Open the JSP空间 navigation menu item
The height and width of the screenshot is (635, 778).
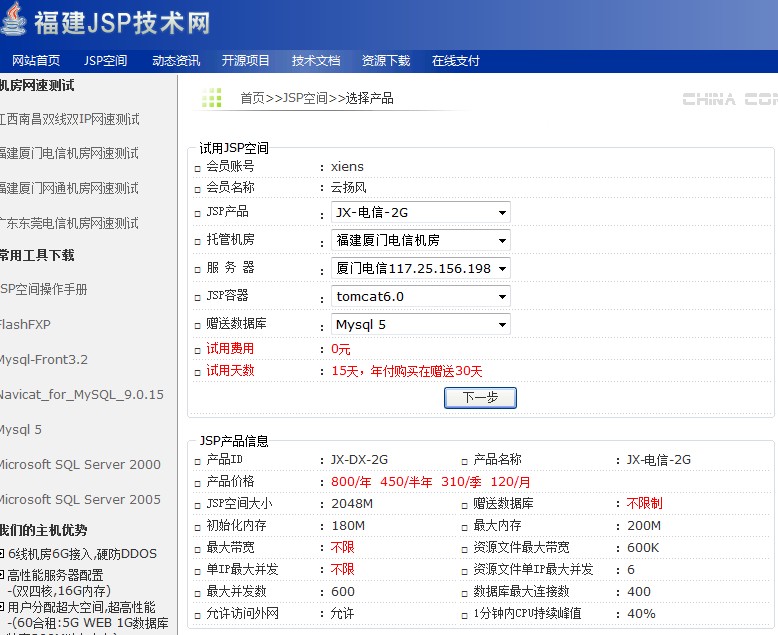point(106,61)
